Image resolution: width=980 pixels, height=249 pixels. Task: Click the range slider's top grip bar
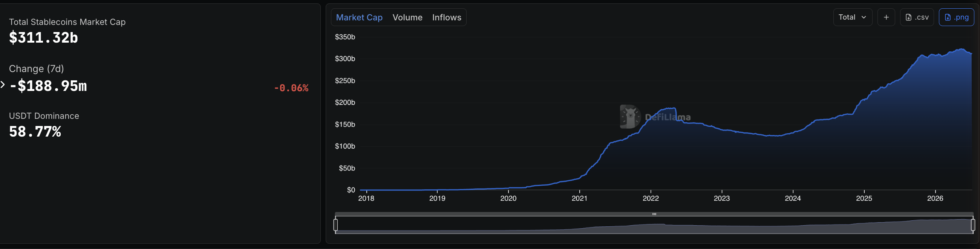pos(654,214)
